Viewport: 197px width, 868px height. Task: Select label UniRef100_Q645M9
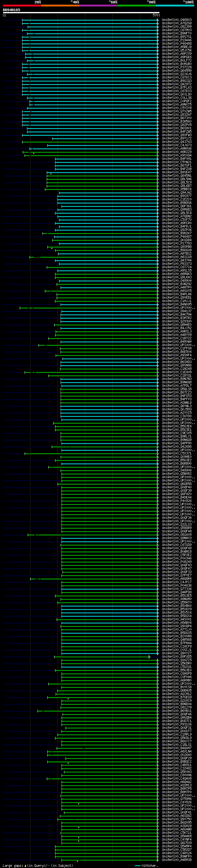point(177,71)
